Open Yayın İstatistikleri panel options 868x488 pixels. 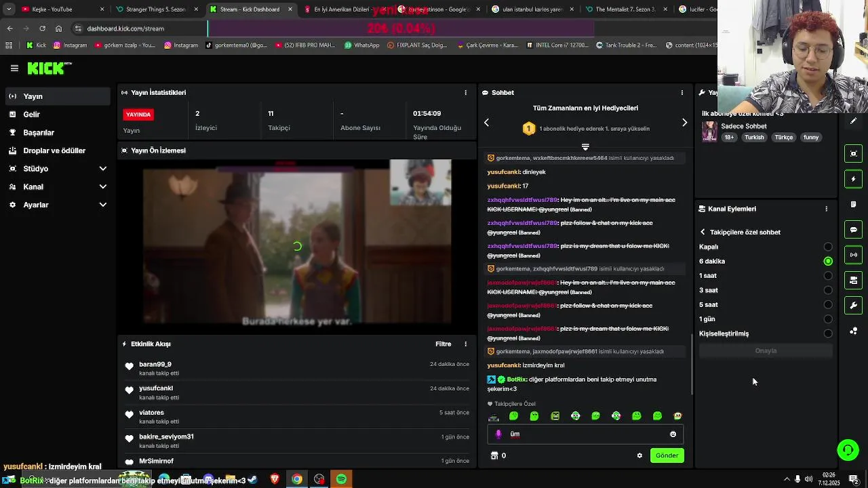click(465, 92)
